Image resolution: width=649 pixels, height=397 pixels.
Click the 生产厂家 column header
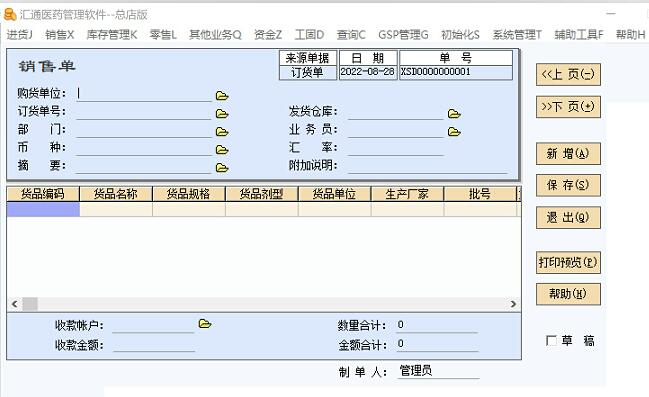click(407, 194)
